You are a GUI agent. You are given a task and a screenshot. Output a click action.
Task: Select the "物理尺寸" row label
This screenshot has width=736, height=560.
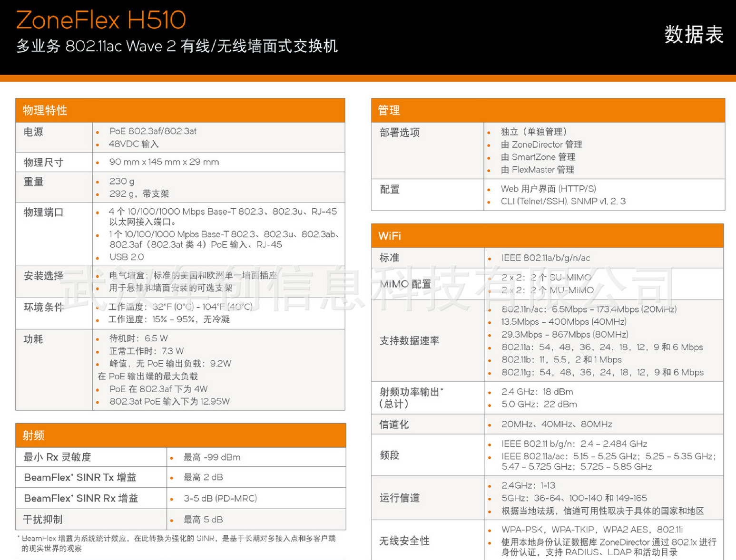(43, 163)
